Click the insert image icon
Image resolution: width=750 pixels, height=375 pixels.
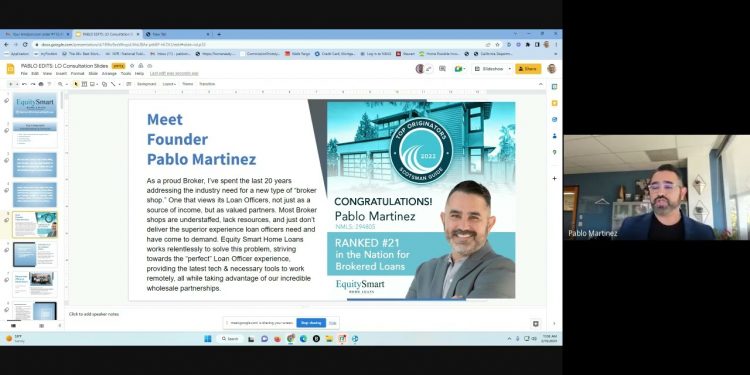(x=92, y=84)
